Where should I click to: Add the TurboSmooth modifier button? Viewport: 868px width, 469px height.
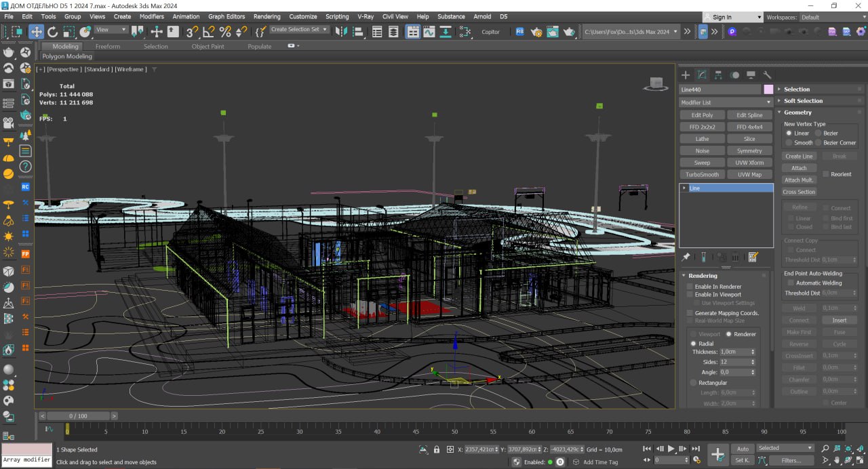pos(702,174)
